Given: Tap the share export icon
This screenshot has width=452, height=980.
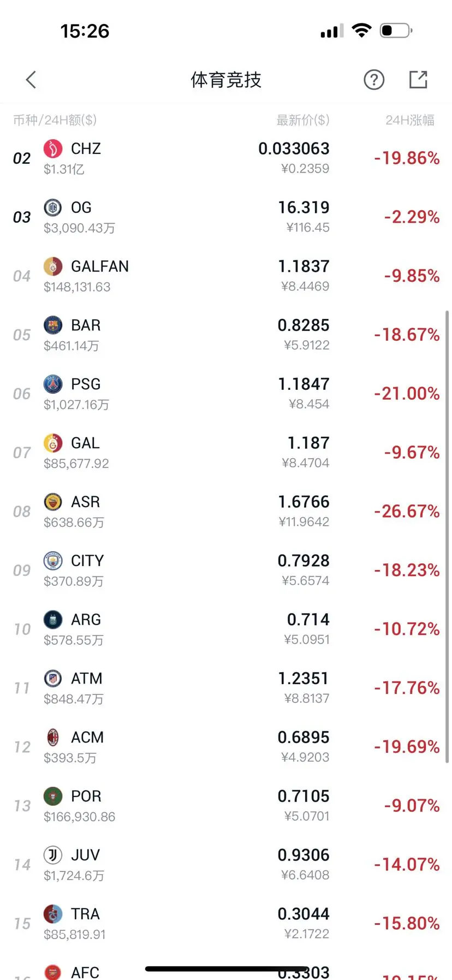Looking at the screenshot, I should pos(418,80).
